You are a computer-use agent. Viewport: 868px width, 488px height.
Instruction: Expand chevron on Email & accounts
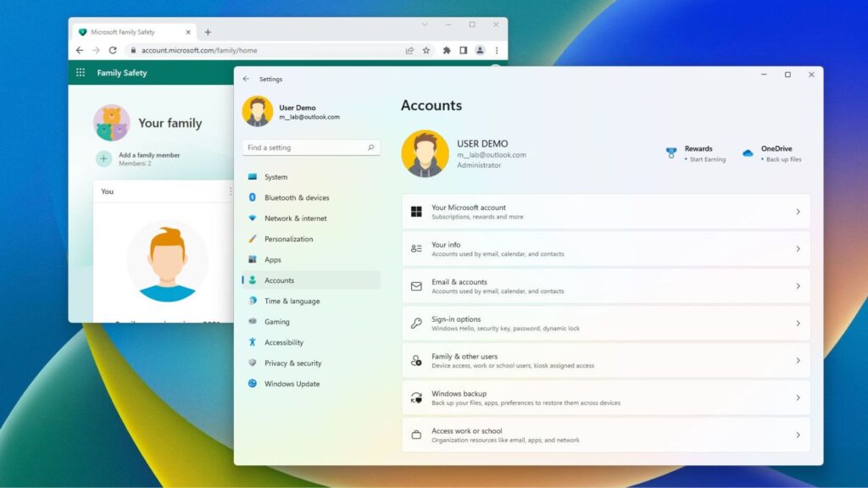(x=798, y=286)
